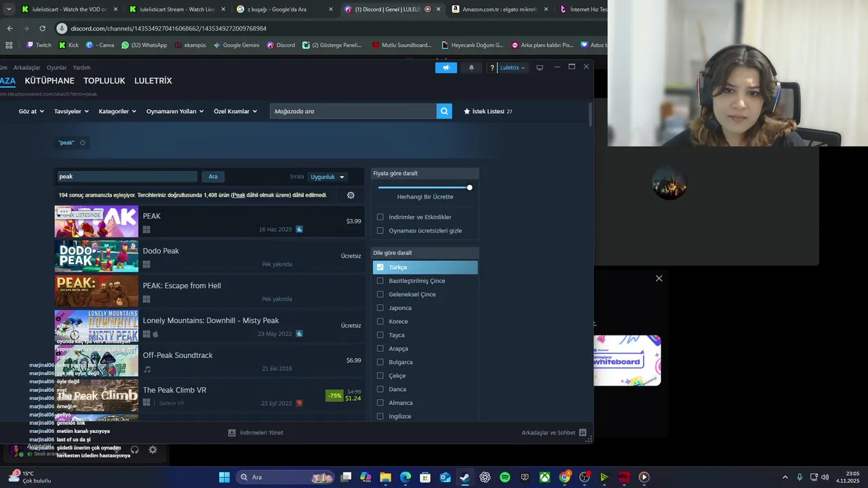Viewport: 868px width, 488px height.
Task: Open the Oyunlar menu
Action: [x=56, y=68]
